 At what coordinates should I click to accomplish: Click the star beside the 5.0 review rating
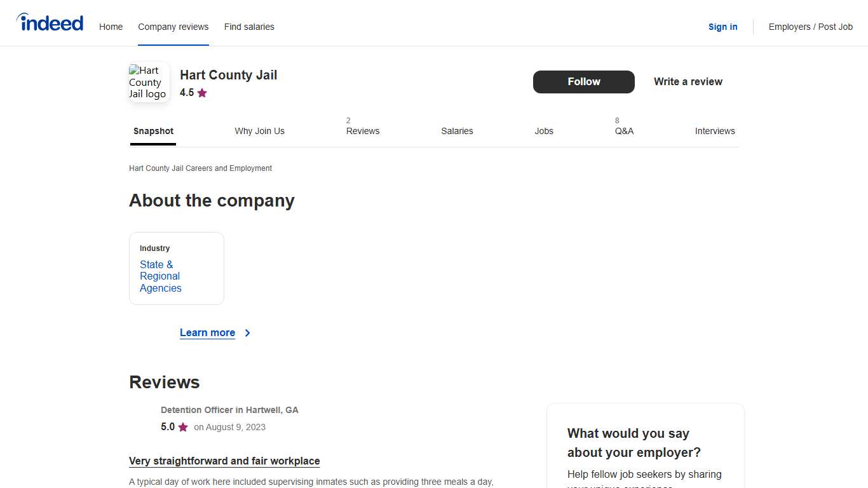click(183, 427)
